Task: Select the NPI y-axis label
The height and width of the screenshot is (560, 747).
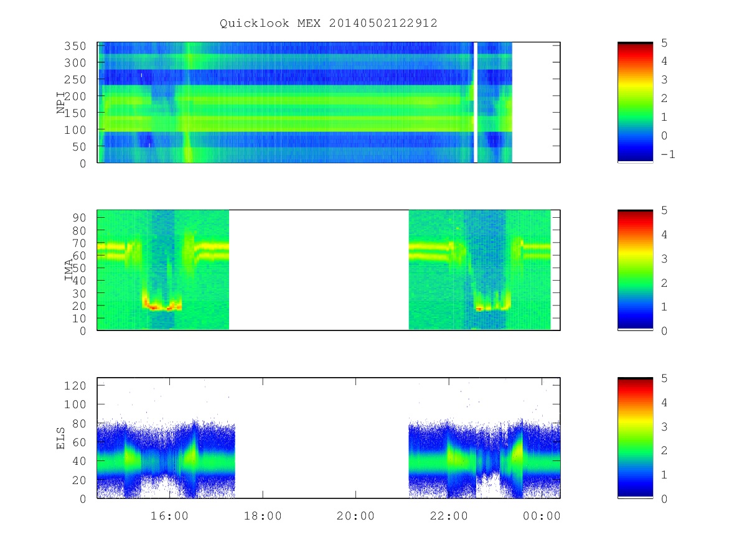Action: point(61,103)
